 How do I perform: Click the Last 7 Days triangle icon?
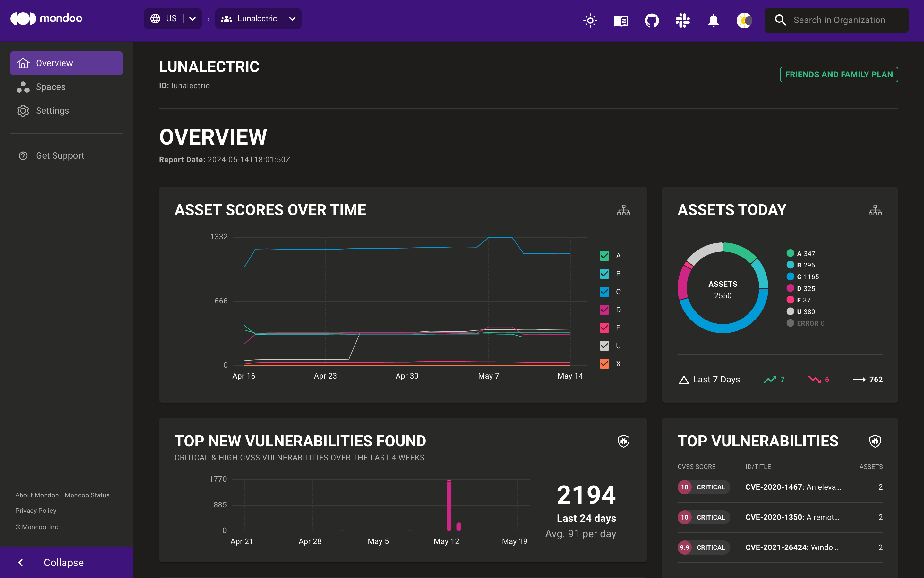(684, 380)
